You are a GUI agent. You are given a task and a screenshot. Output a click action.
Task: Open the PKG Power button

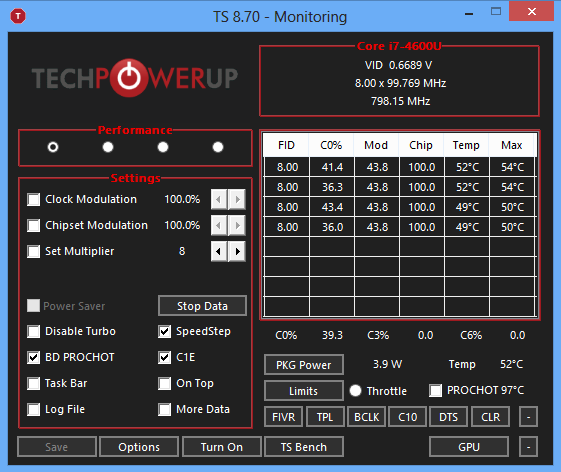pos(304,365)
